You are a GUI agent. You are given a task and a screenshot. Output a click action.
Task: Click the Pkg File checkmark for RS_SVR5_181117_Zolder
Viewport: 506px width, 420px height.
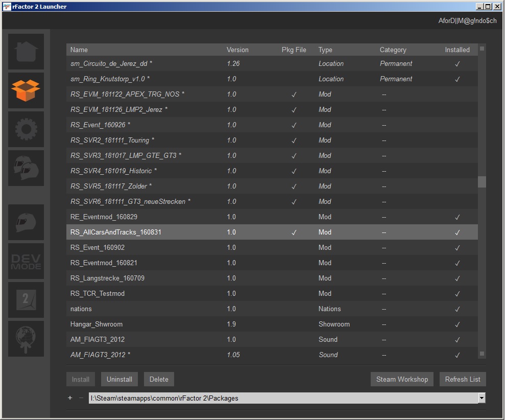(x=294, y=186)
